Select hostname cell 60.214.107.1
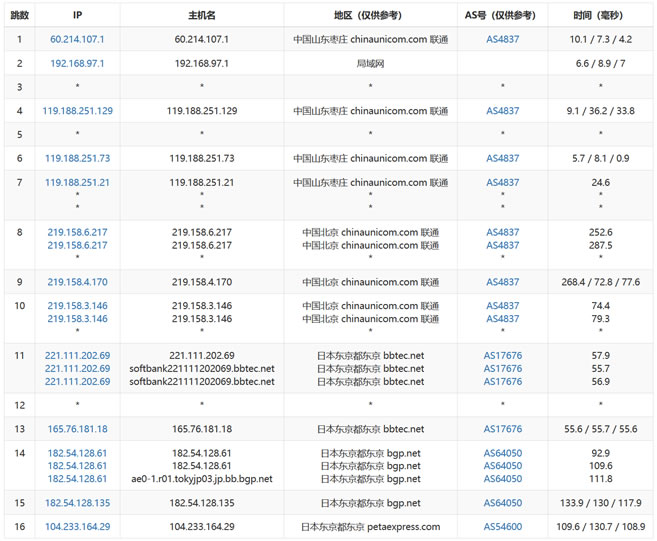The height and width of the screenshot is (541, 657). [x=202, y=39]
